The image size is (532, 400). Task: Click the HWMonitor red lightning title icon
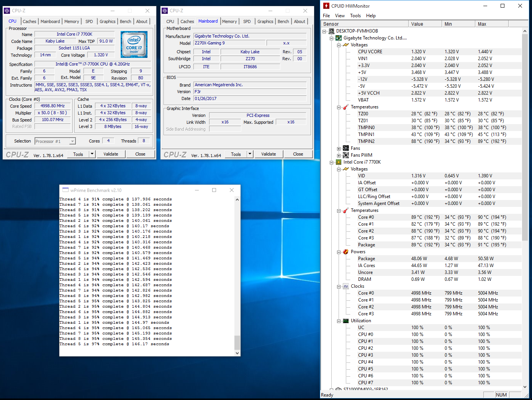[x=326, y=6]
